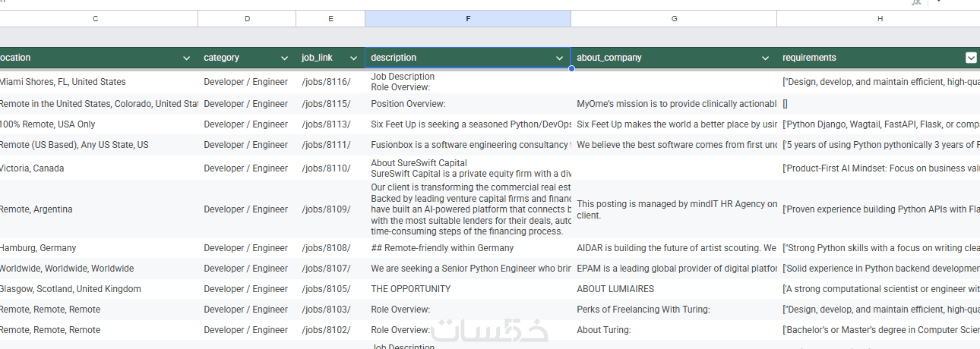980x349 pixels.
Task: Select the 'This posting is managed by mindIT' cell
Action: 674,209
